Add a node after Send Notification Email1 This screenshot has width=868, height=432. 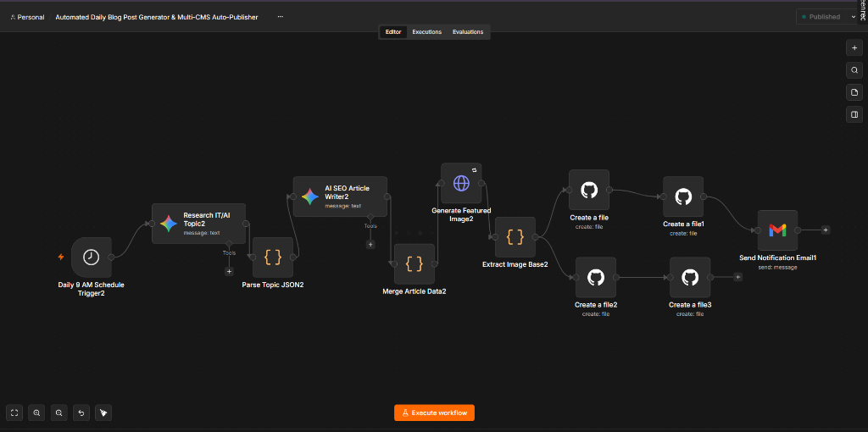tap(826, 230)
